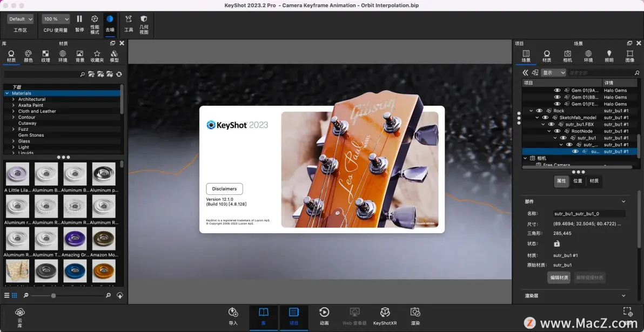
Task: Toggle visibility of sutr_bu1.FBX
Action: point(552,124)
